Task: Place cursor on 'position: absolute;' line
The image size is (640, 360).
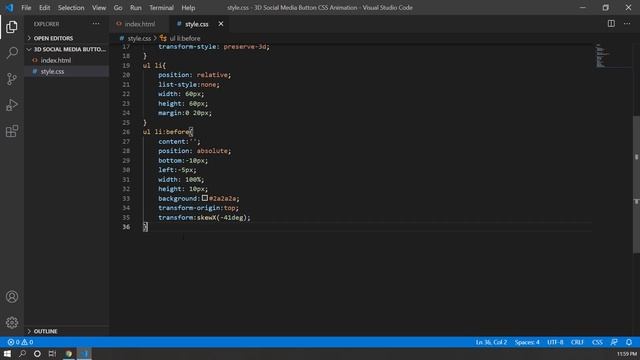Action: 195,151
